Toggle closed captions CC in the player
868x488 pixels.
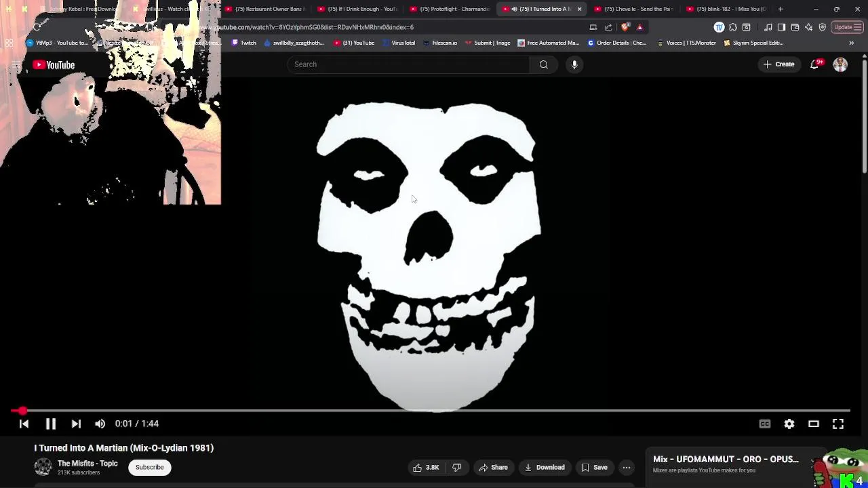point(765,424)
